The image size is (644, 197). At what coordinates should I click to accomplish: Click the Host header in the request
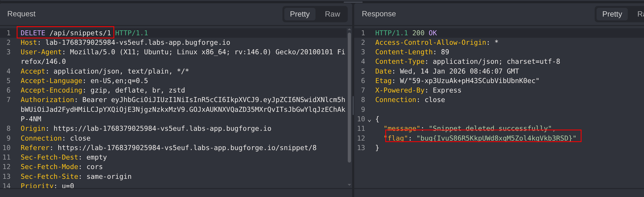coord(125,43)
